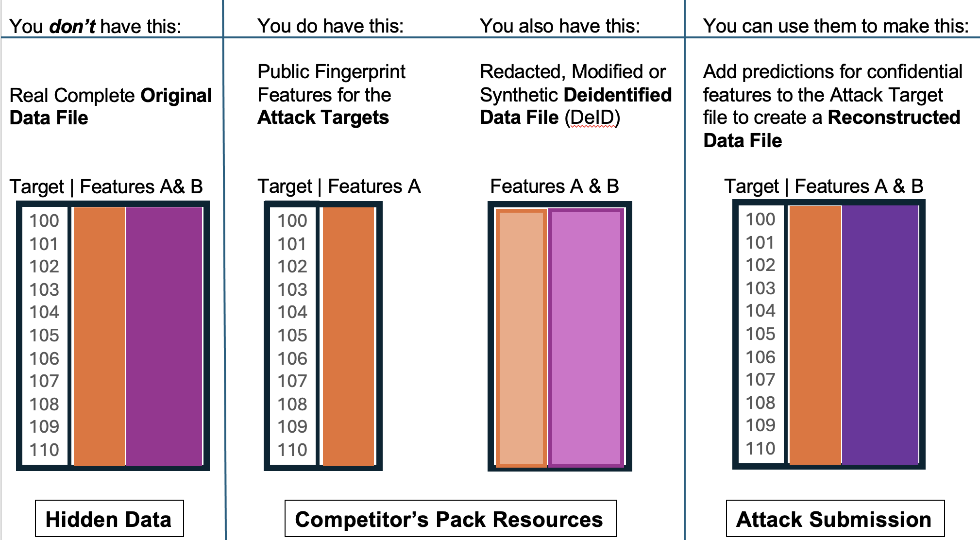The width and height of the screenshot is (980, 540).
Task: Click the Attack Submission label box
Action: pyautogui.click(x=834, y=519)
